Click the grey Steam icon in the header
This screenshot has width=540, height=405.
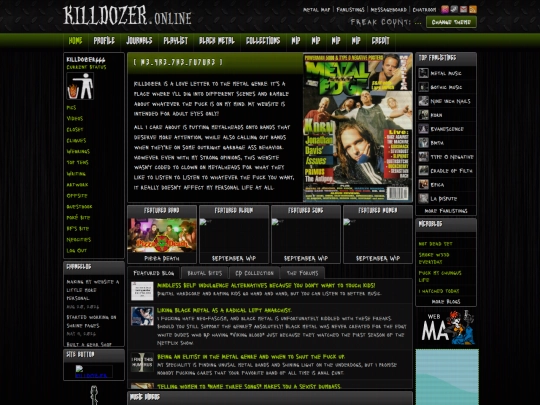[x=454, y=9]
